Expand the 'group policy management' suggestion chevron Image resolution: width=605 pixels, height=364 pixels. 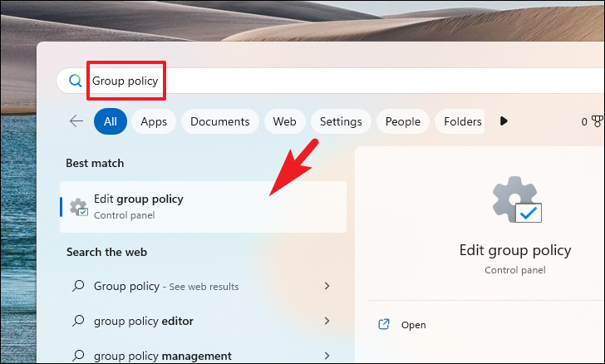(327, 356)
